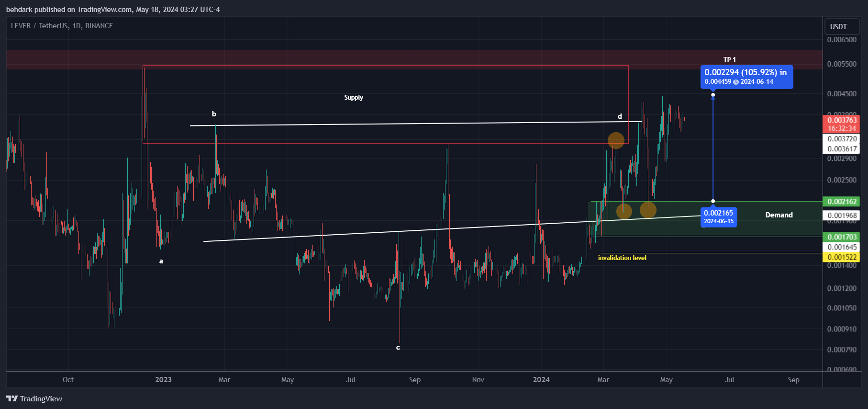Click wave label 'b' on the chart

pyautogui.click(x=214, y=114)
